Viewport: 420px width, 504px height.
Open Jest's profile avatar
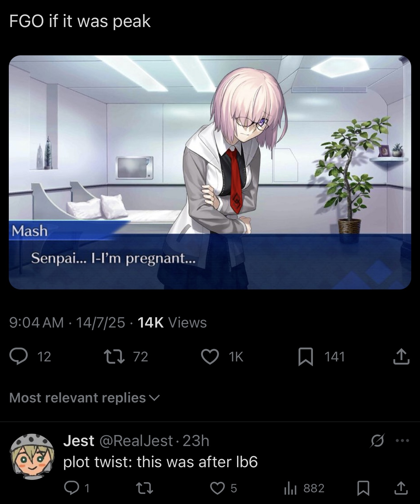tap(32, 456)
